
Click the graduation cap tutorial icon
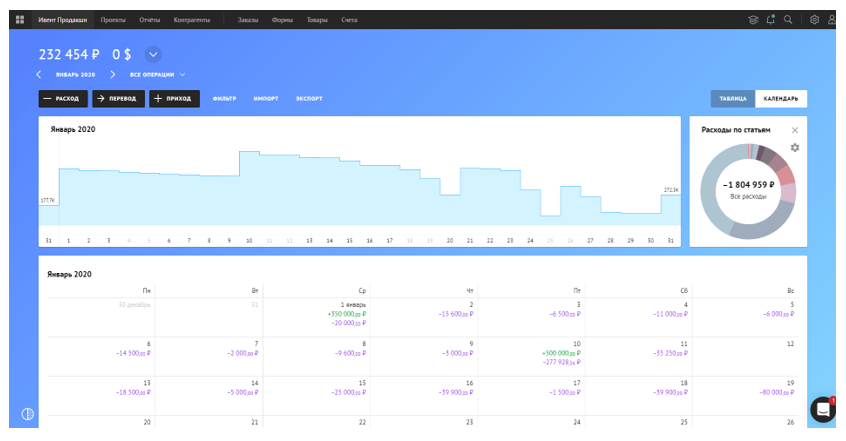coord(753,19)
